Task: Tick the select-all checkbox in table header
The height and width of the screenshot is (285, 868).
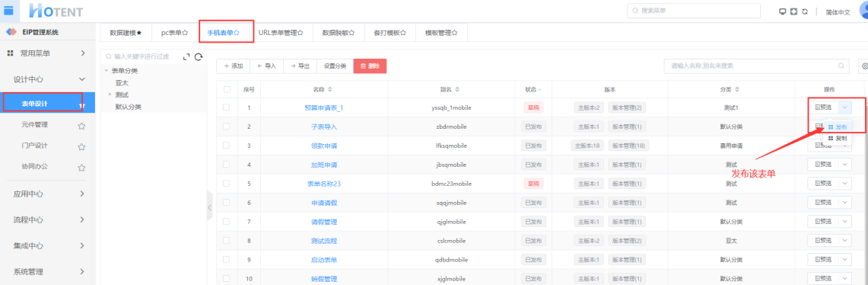Action: pos(227,89)
